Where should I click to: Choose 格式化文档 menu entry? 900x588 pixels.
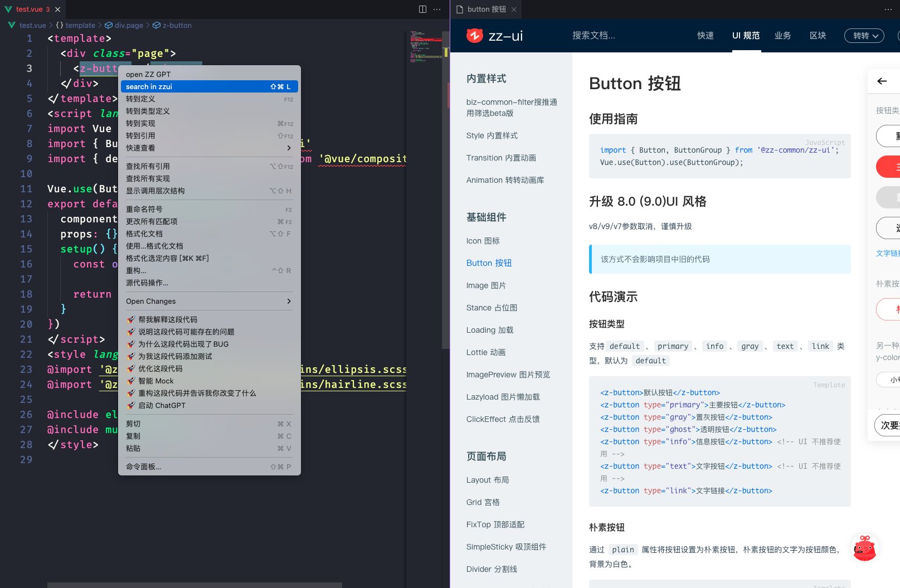210,234
